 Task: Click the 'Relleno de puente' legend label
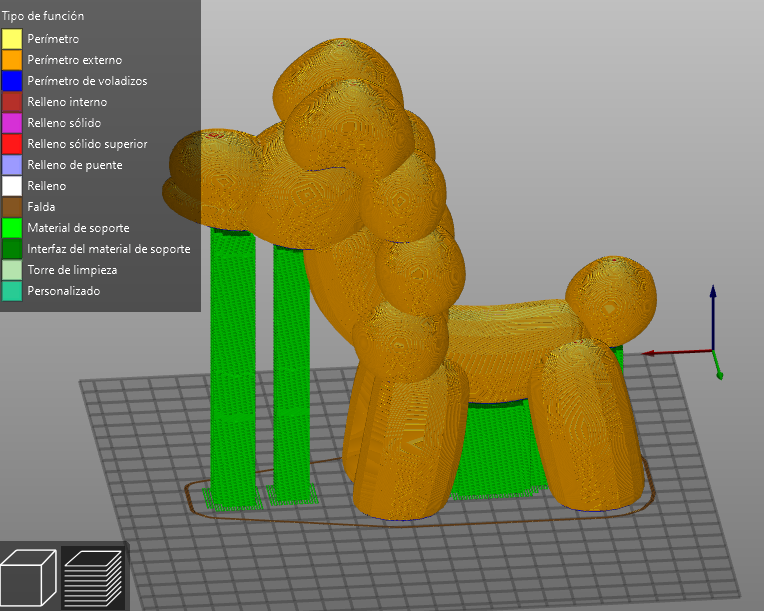coord(75,165)
